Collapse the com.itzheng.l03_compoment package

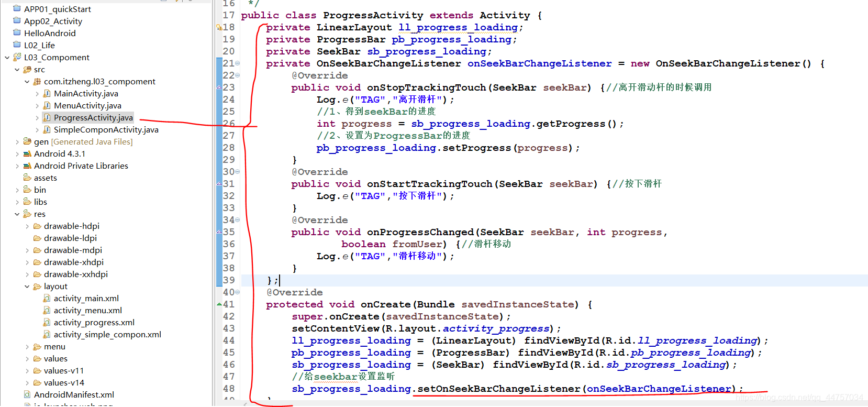[x=27, y=82]
